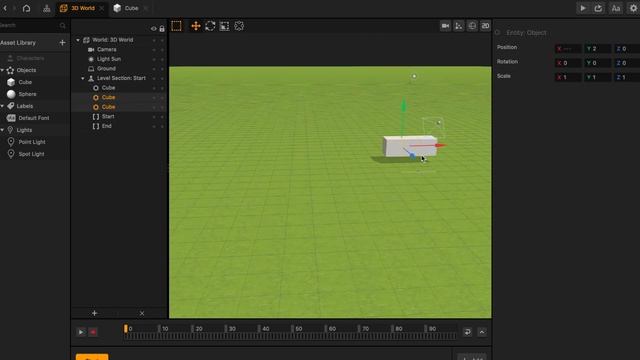Grab the green Y-axis gizmo arrow
640x360 pixels.
tap(403, 105)
